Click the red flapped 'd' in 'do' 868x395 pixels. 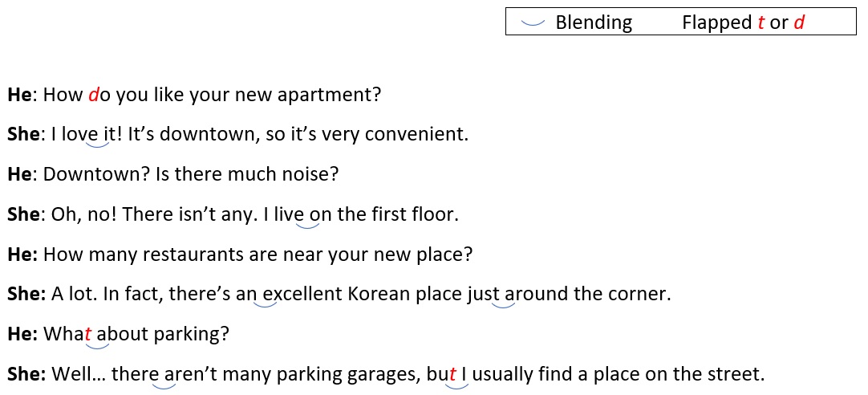click(94, 95)
